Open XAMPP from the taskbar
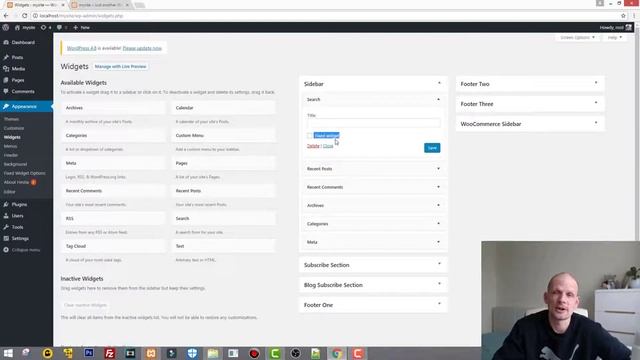The width and height of the screenshot is (640, 360). [151, 353]
